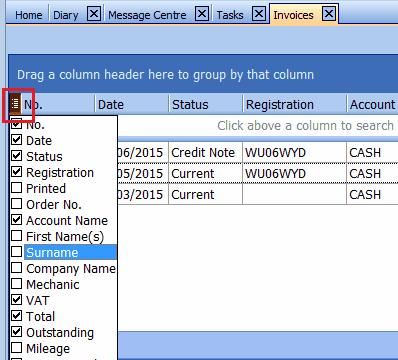Open the Message Centre tab
The height and width of the screenshot is (360, 398).
click(x=147, y=15)
